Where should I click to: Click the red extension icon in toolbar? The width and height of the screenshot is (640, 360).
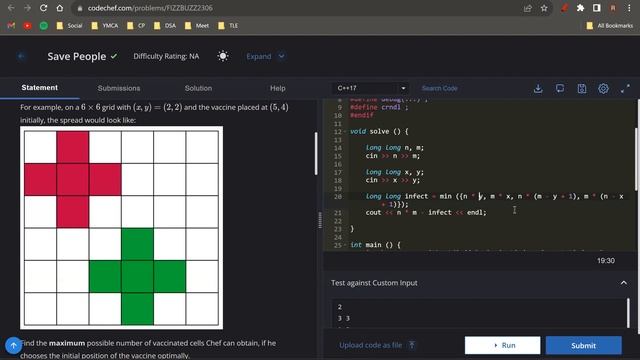(564, 8)
